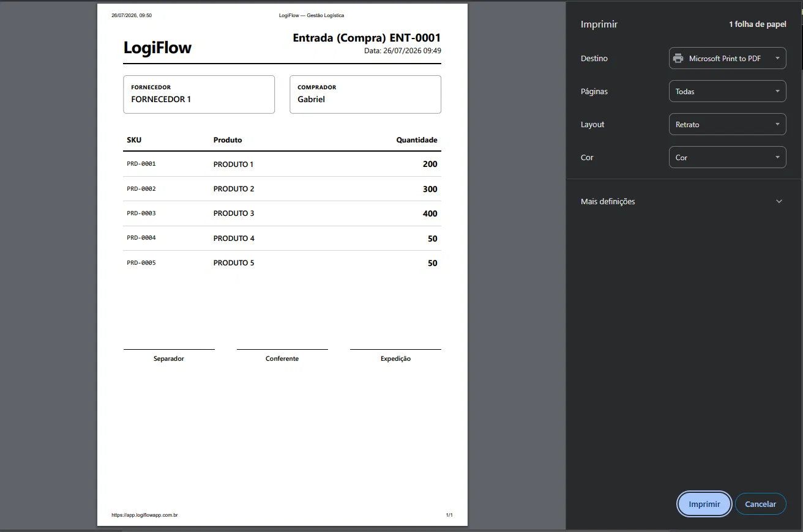
Task: Click the Imprimir button
Action: [x=704, y=504]
